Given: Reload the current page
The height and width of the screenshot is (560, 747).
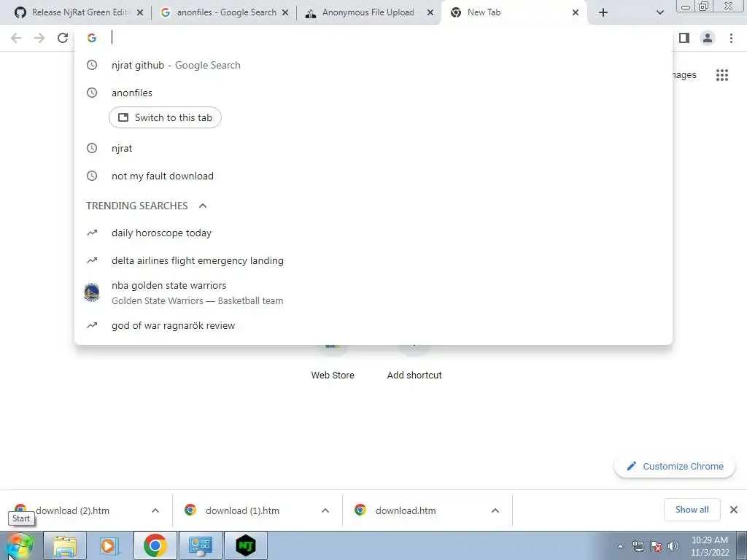Looking at the screenshot, I should point(63,38).
